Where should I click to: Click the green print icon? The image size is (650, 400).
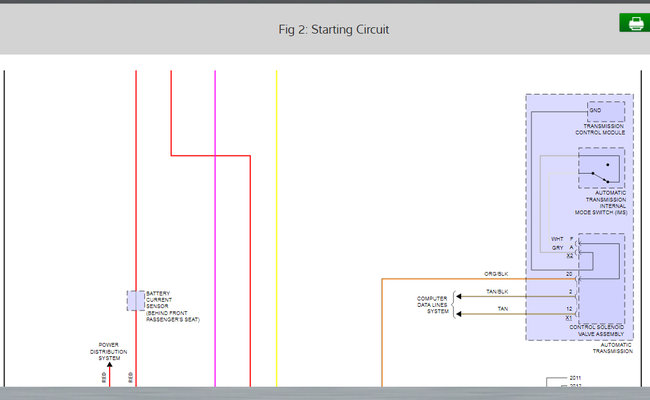635,22
